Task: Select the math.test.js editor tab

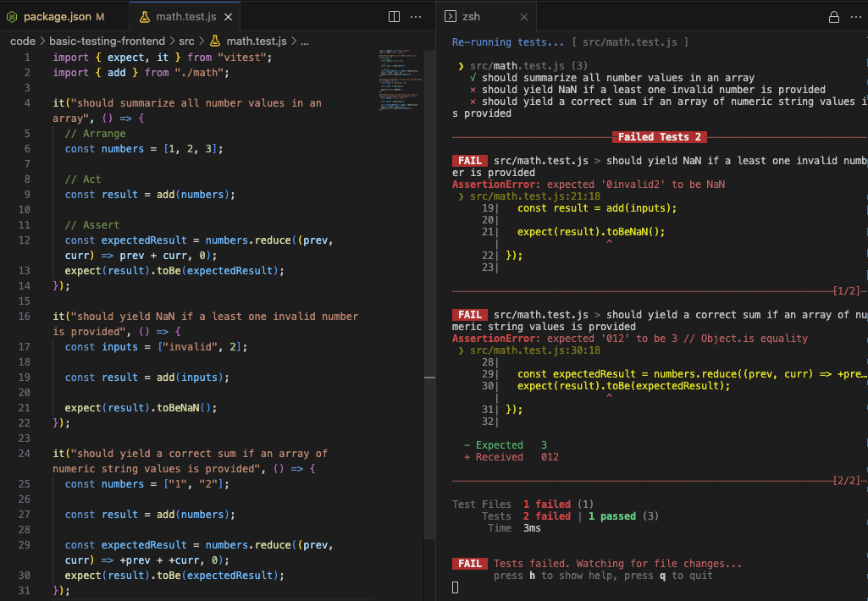Action: click(x=185, y=17)
